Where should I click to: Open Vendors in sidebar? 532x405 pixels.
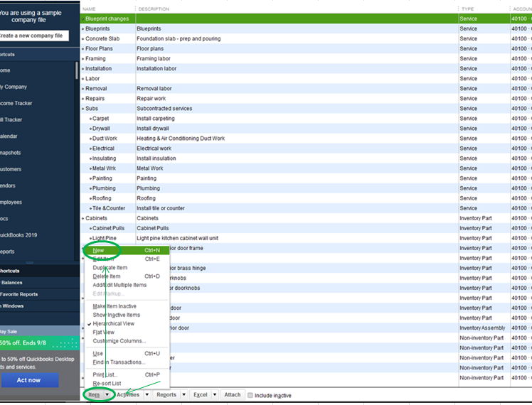click(x=7, y=185)
